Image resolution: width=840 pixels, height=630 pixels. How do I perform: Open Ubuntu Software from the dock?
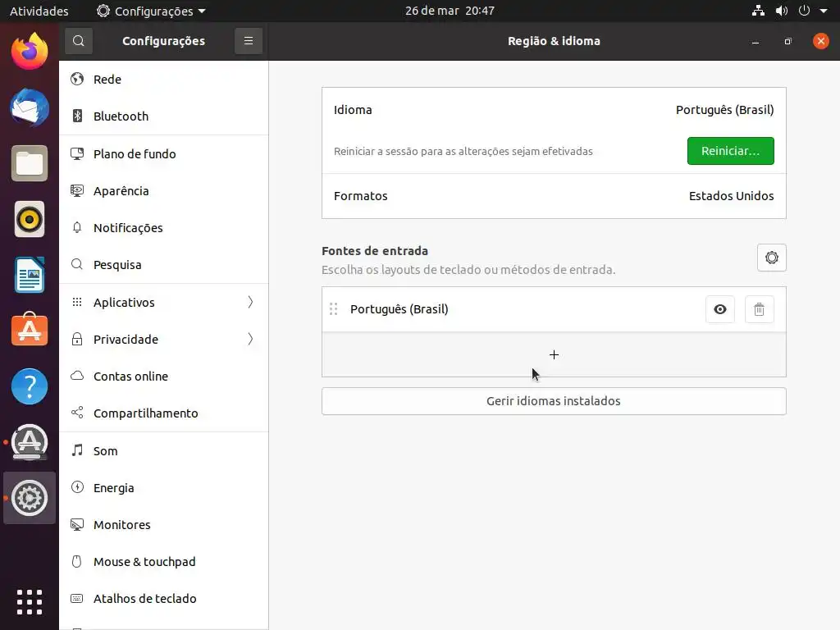pyautogui.click(x=30, y=330)
